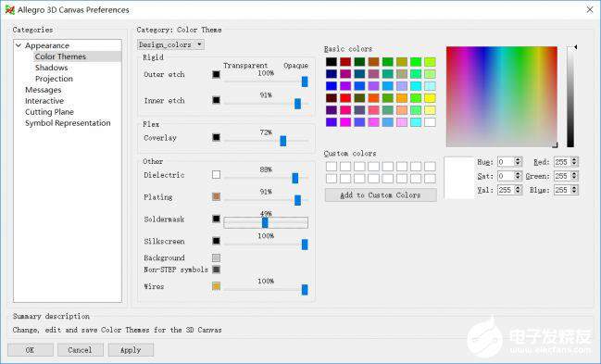The width and height of the screenshot is (601, 364).
Task: Open the Design_colors theme dropdown
Action: pyautogui.click(x=170, y=44)
